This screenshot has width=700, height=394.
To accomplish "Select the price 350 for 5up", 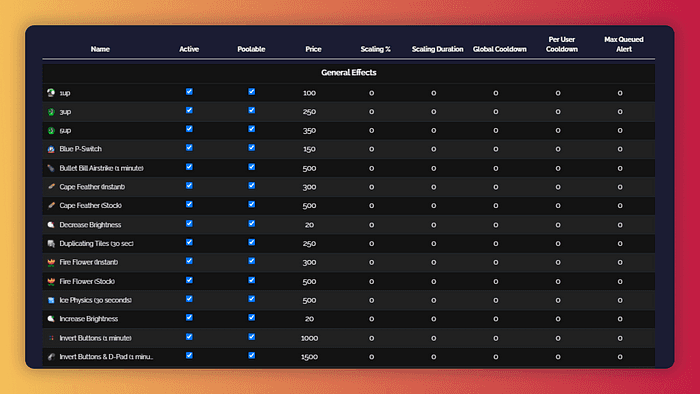I will 309,130.
